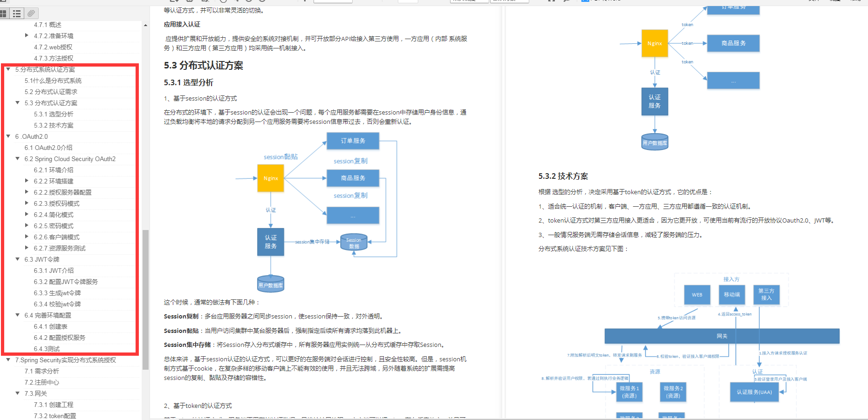The height and width of the screenshot is (420, 868).
Task: Show attachments paperclip view
Action: [31, 14]
